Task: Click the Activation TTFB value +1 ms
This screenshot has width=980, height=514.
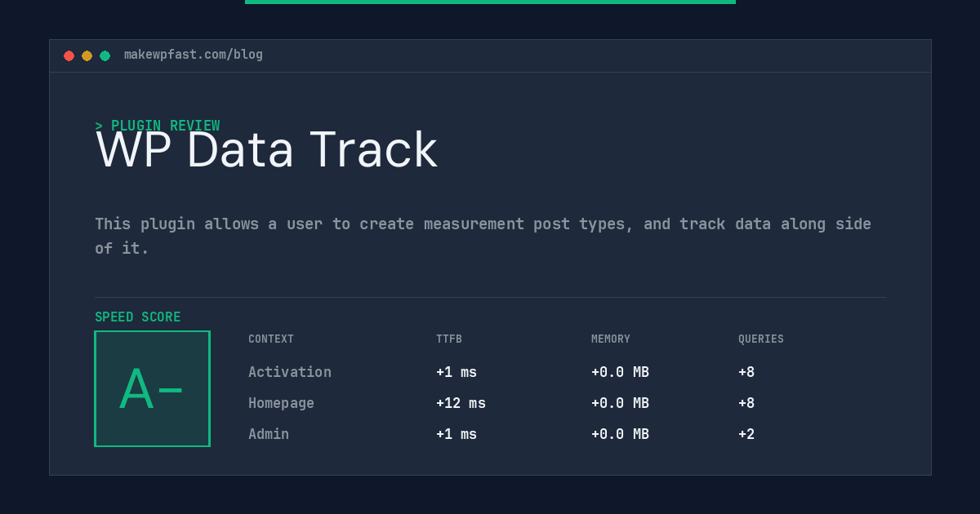Action: (x=457, y=372)
